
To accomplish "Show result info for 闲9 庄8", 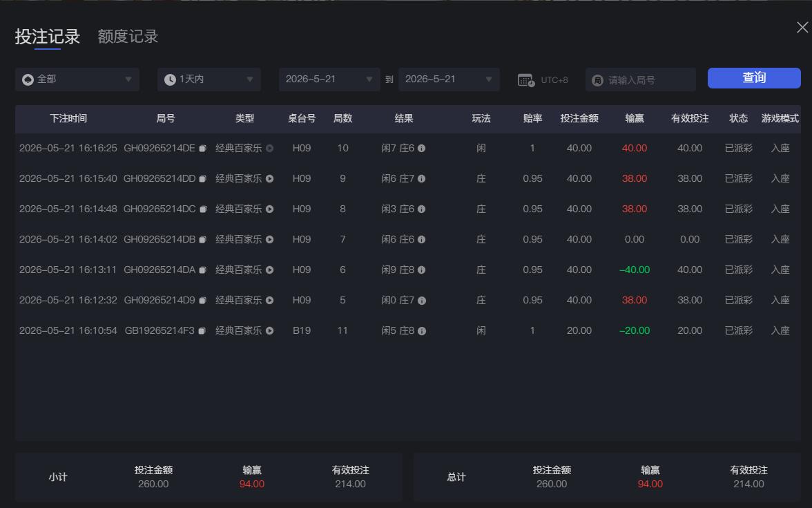I will (x=421, y=270).
